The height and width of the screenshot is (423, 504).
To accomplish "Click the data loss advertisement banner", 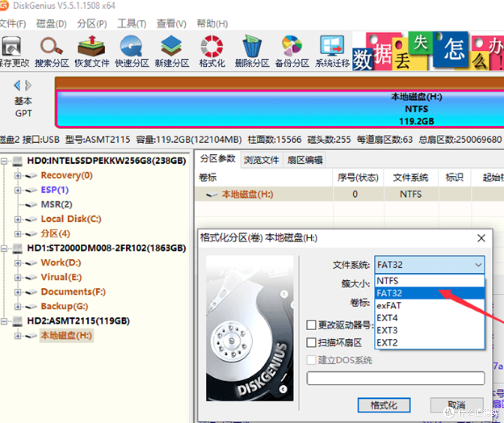I will pyautogui.click(x=428, y=51).
